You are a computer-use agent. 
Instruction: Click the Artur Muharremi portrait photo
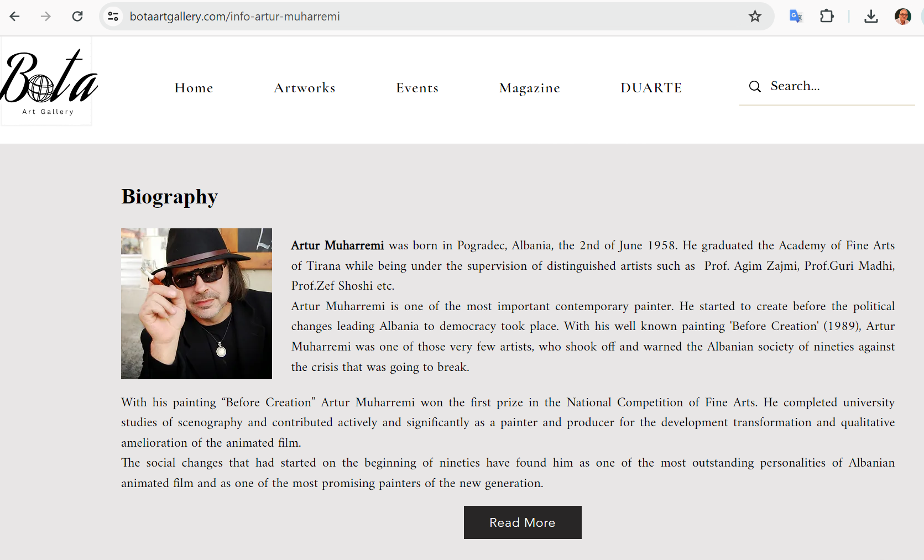pos(196,303)
